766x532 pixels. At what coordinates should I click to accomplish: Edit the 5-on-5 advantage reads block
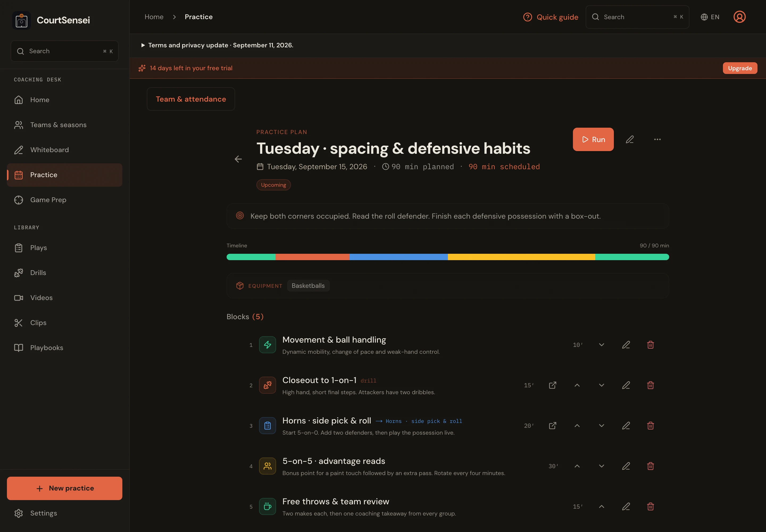[626, 466]
